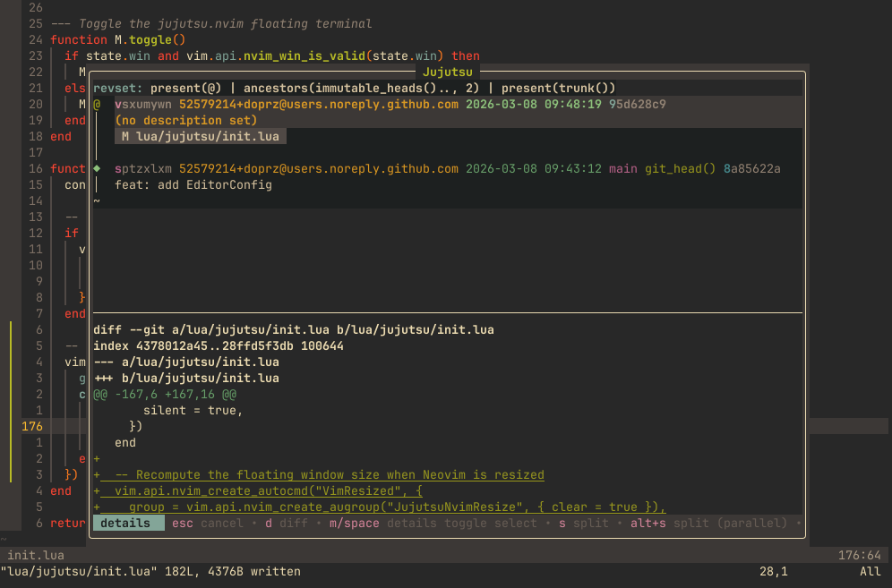Click the @@ -167,6 +167,16 @@ hunk header

coord(165,394)
